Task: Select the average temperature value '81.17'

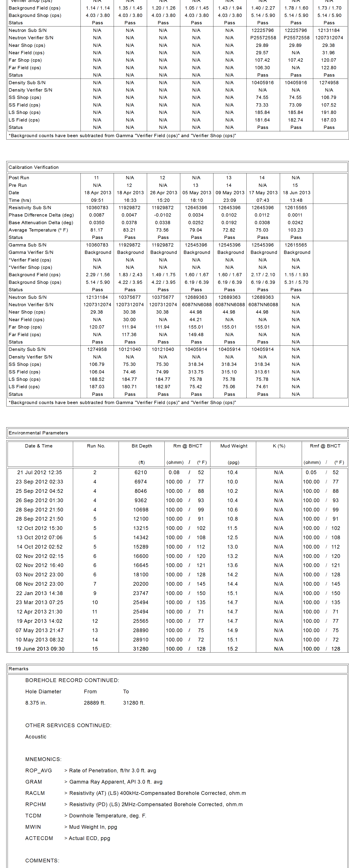Action: point(97,230)
